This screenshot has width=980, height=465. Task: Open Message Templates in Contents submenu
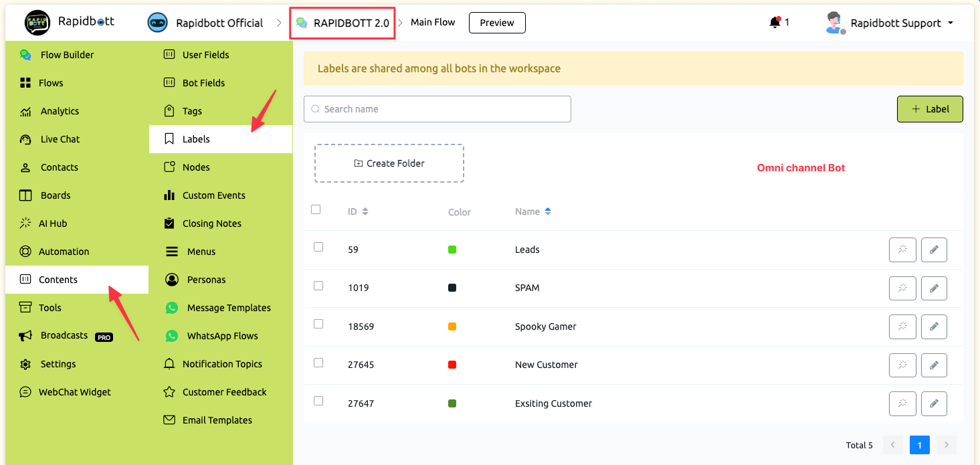[229, 308]
